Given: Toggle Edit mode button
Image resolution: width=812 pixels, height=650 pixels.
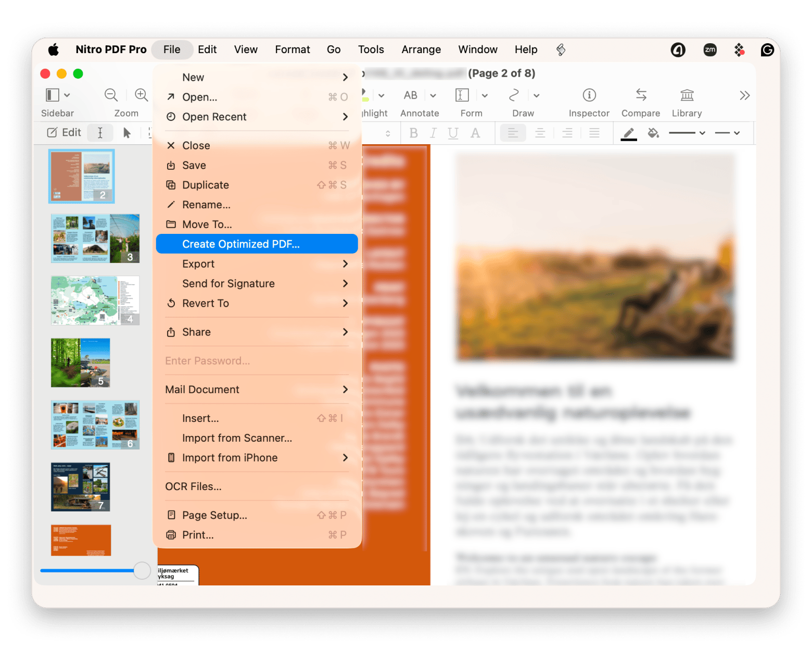Looking at the screenshot, I should pyautogui.click(x=64, y=133).
